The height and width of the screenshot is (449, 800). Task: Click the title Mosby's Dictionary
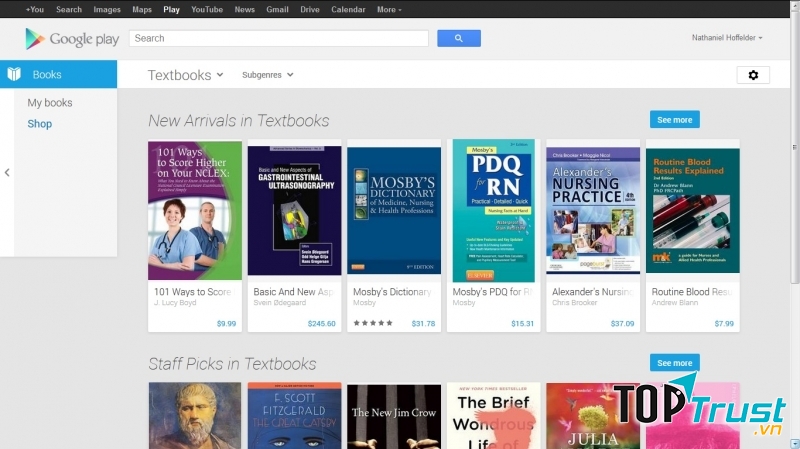(392, 292)
